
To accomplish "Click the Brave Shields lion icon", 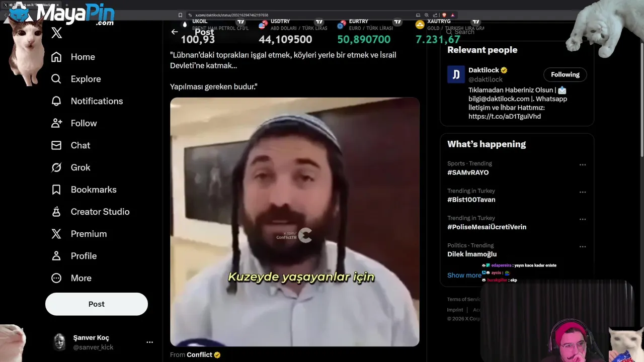I will [444, 15].
